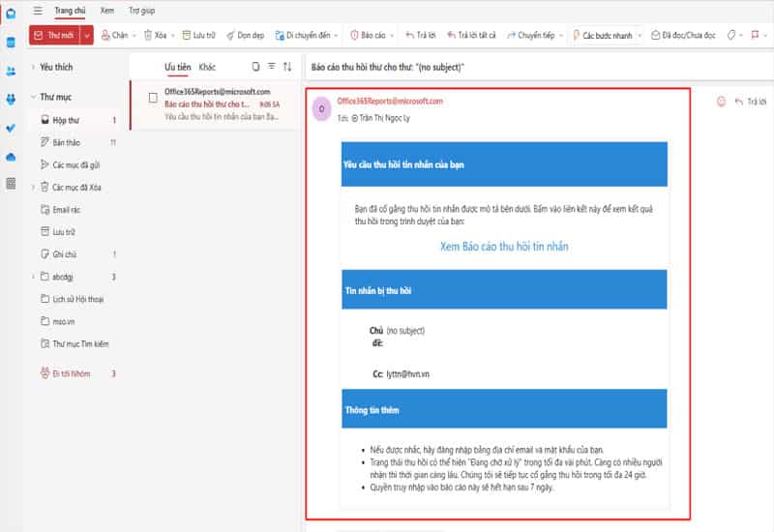Tick the checkbox on Office365Reports message
The height and width of the screenshot is (532, 774).
coord(153,98)
